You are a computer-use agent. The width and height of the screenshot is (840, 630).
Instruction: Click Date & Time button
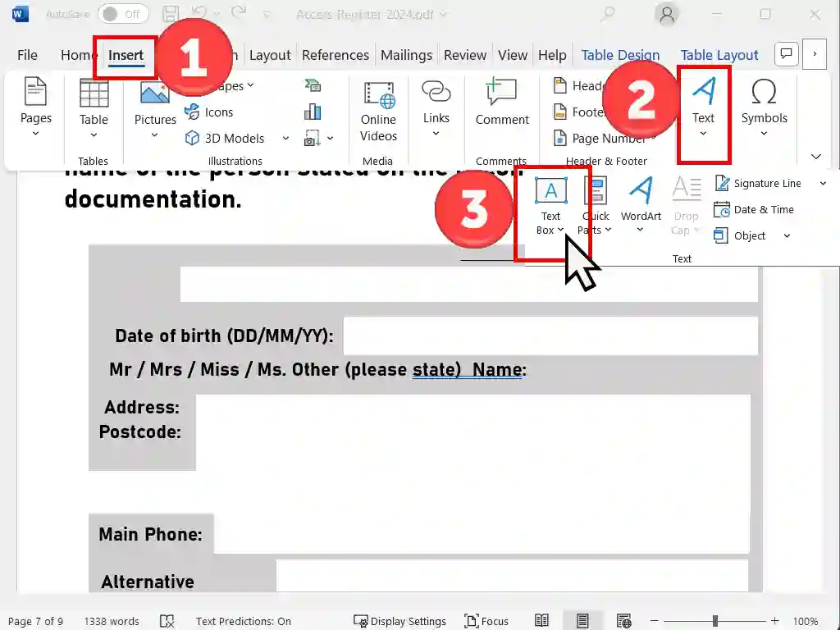coord(755,209)
